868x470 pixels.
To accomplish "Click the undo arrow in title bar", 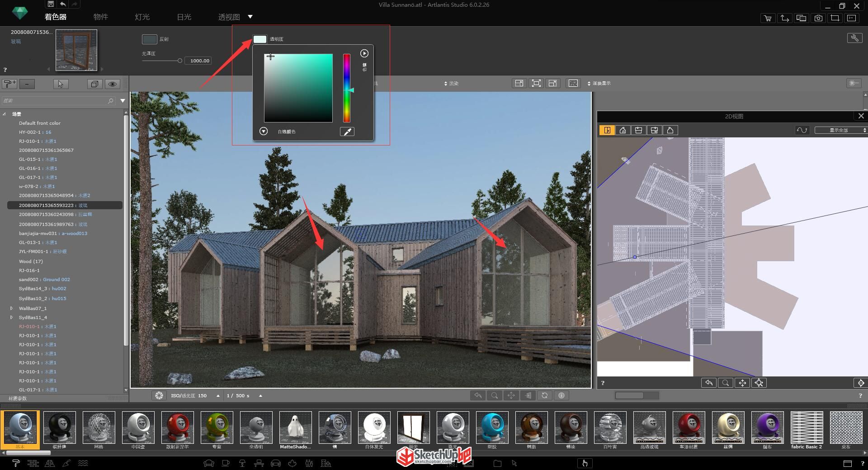I will [63, 4].
